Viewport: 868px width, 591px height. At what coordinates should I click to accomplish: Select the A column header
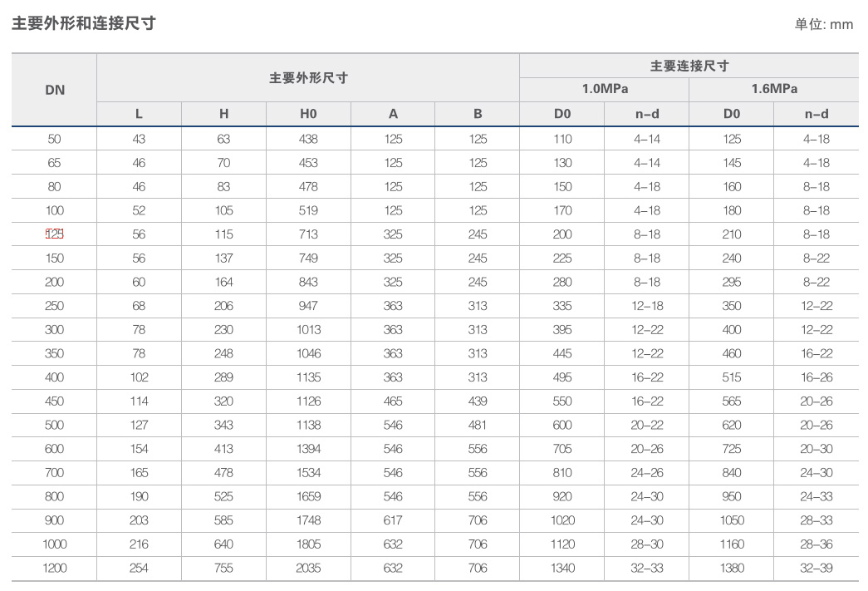(393, 114)
